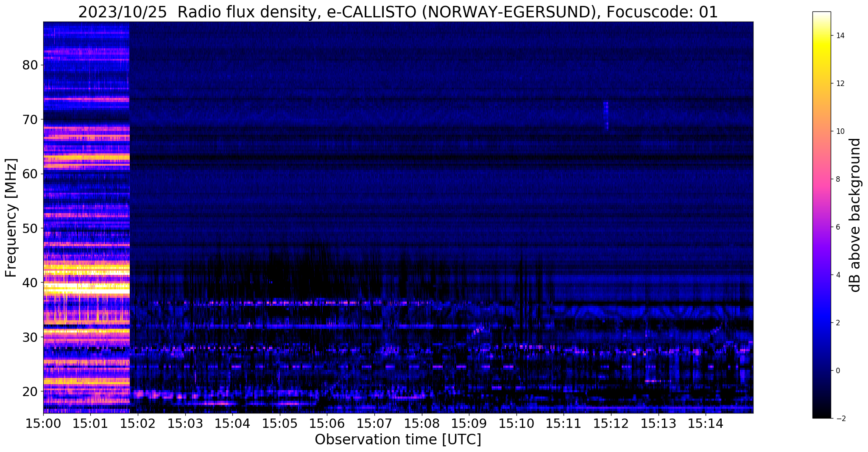Click the 15:05 time tick label
The height and width of the screenshot is (452, 868).
pos(280,423)
